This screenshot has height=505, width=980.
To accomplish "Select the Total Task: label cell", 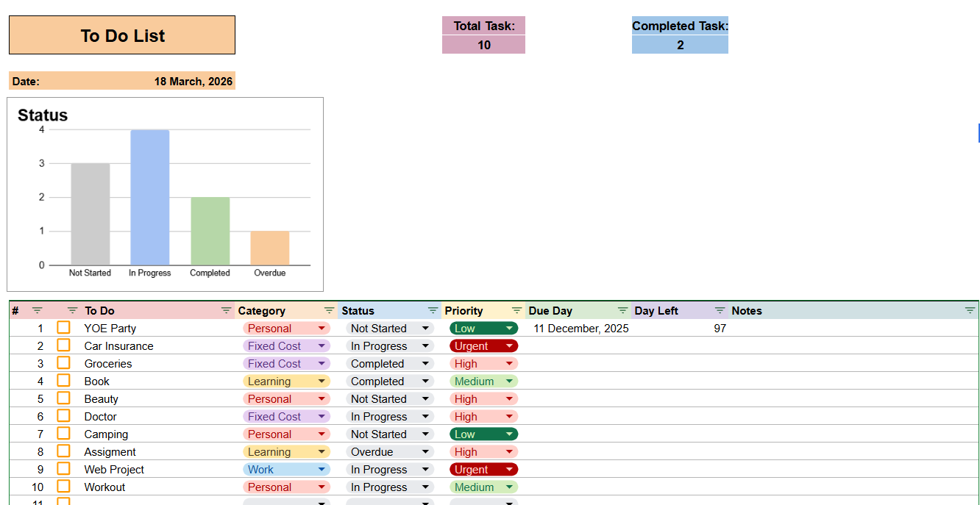I will pos(484,26).
